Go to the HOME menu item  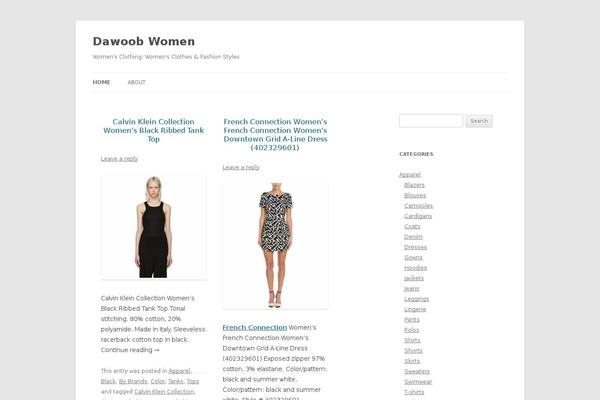(101, 82)
